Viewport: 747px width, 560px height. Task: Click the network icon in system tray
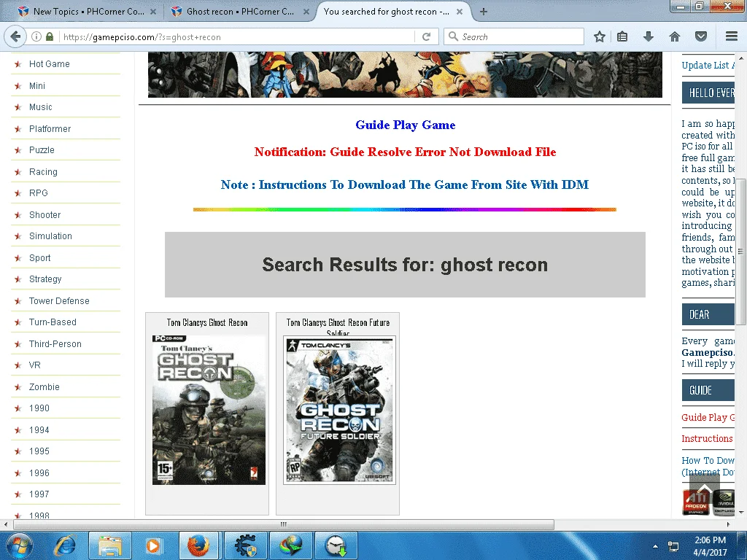[x=673, y=546]
